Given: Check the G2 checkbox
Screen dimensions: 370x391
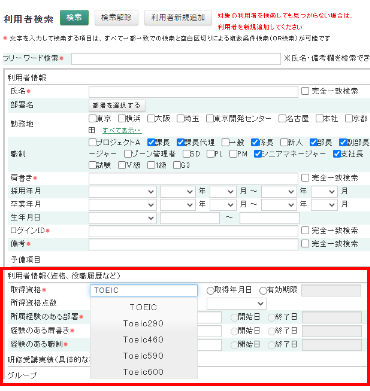Looking at the screenshot, I should (x=177, y=165).
